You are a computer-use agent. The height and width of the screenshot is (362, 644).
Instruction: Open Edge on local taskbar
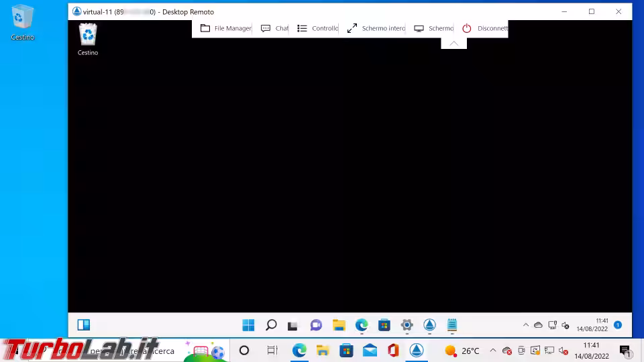tap(299, 351)
